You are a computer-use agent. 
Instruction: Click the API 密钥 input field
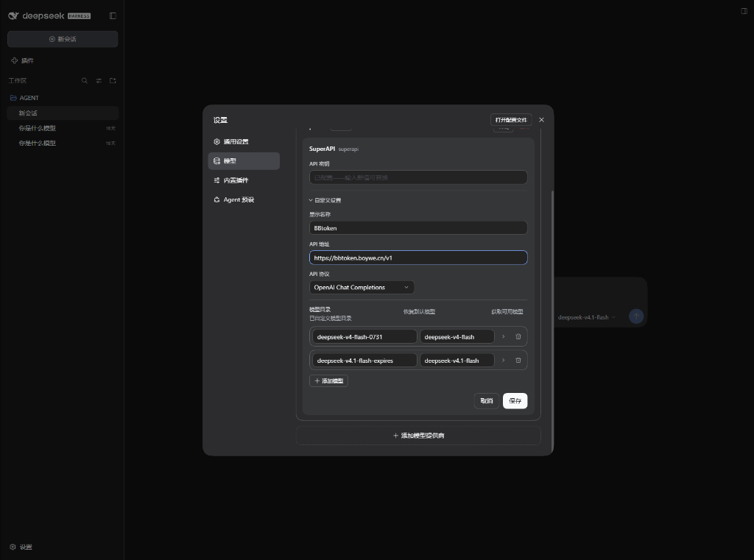point(418,177)
